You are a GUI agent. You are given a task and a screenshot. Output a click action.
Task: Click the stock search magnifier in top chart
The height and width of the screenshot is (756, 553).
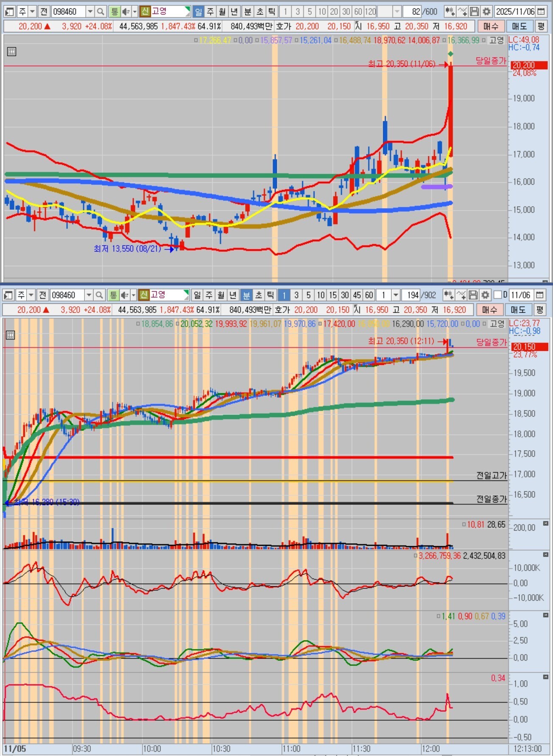[x=101, y=11]
